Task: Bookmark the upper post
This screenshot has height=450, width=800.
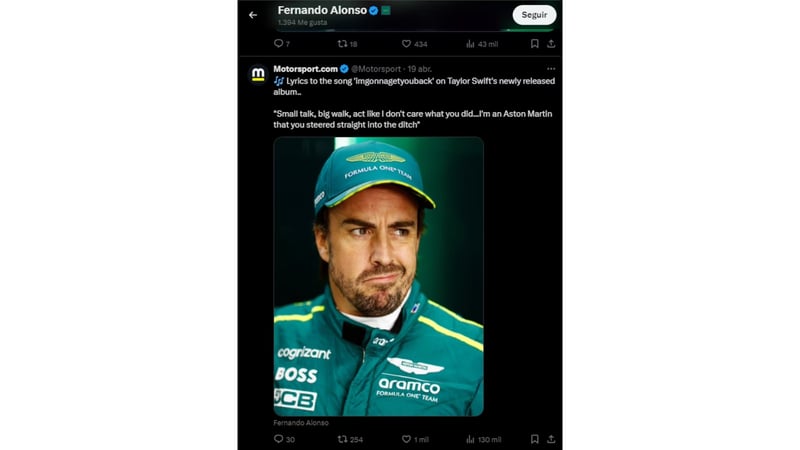Action: click(535, 44)
